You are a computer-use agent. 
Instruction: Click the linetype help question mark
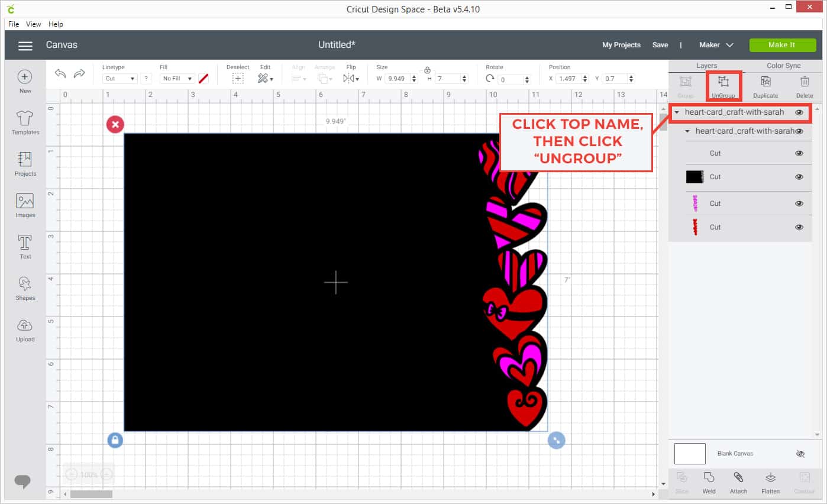[x=146, y=79]
